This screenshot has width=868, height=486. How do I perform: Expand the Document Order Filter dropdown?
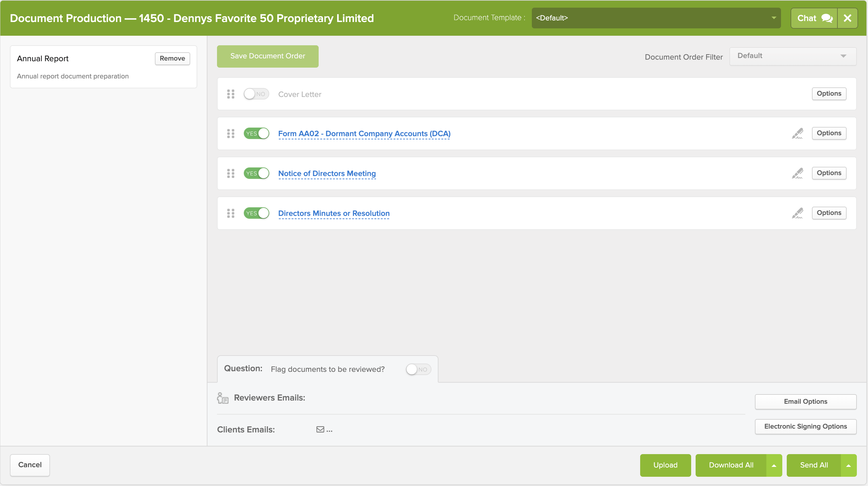click(792, 56)
